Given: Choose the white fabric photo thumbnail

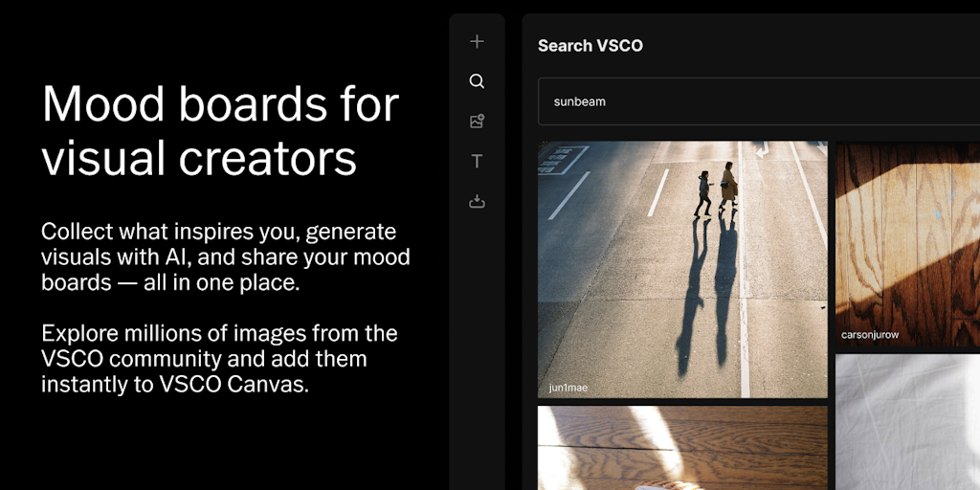Looking at the screenshot, I should (907, 422).
